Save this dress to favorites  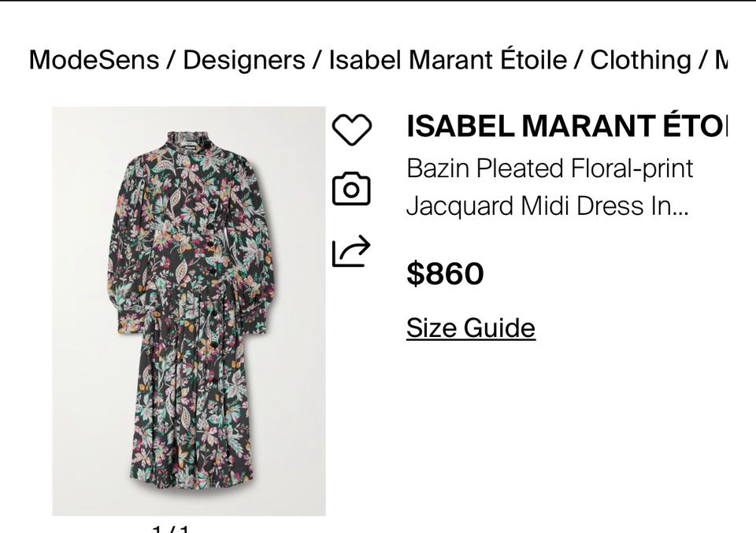tap(351, 129)
